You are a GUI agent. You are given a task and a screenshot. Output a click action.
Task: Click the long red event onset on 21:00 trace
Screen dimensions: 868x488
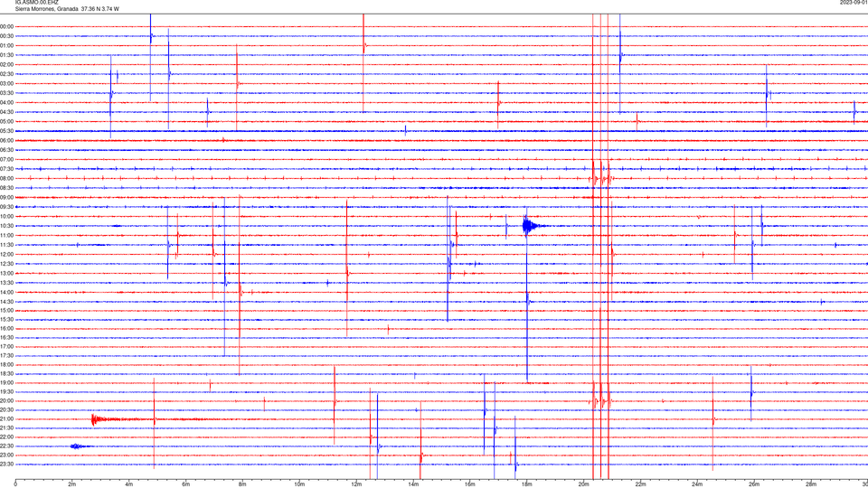tap(95, 420)
